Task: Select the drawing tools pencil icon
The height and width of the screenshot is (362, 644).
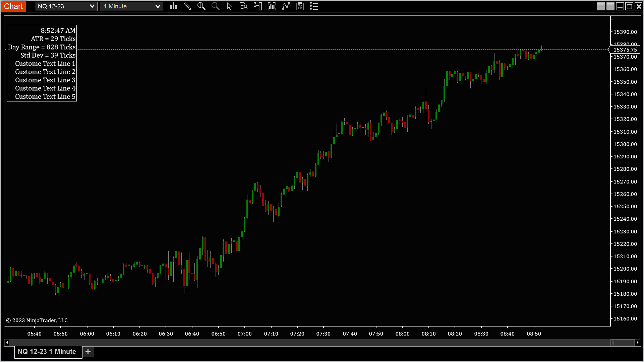Action: point(187,6)
